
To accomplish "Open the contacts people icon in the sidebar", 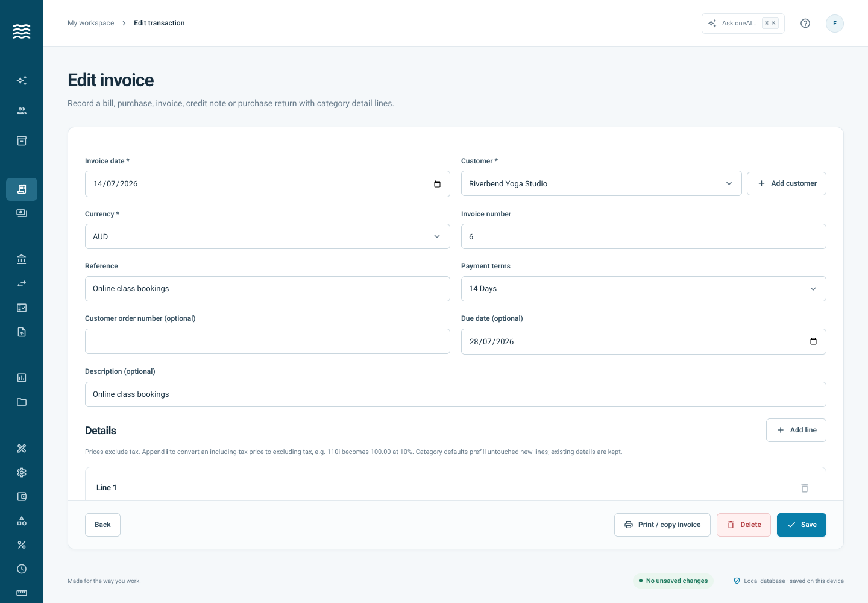I will coord(22,110).
